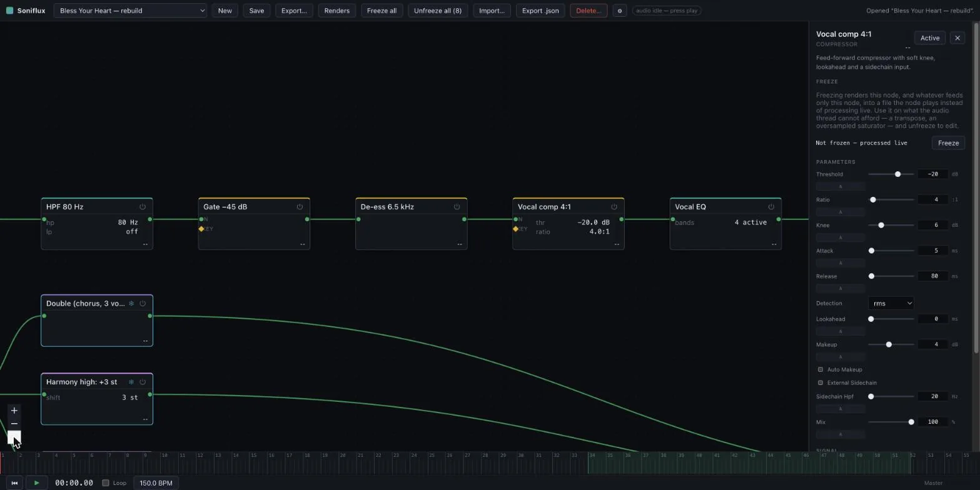Viewport: 980px width, 490px height.
Task: Click the 150.0 BPM tempo field
Action: click(156, 483)
